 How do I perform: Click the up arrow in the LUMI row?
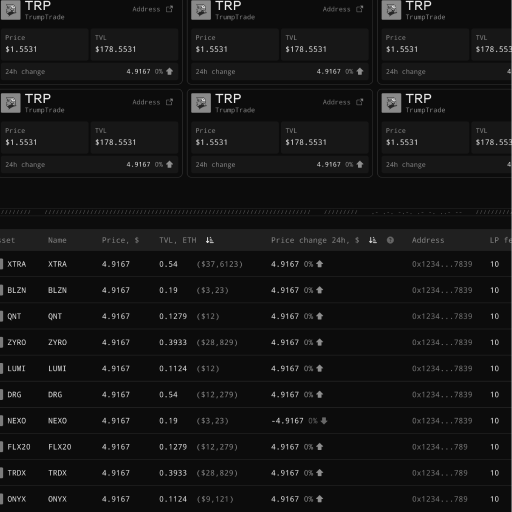pyautogui.click(x=319, y=368)
